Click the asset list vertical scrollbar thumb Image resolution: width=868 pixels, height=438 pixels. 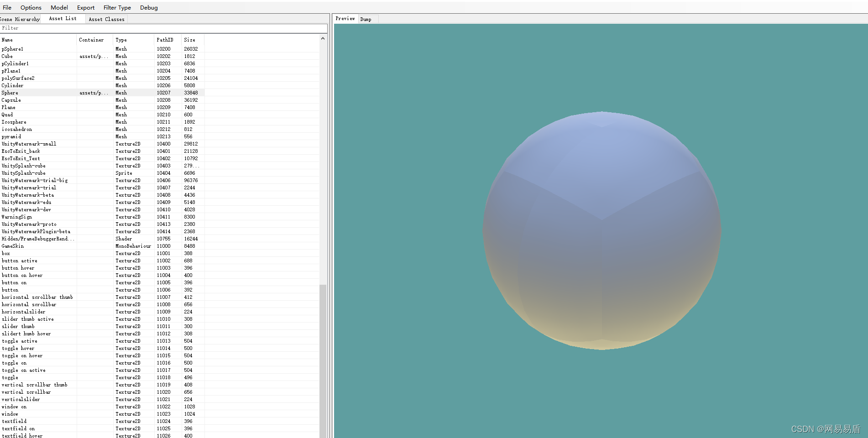tap(323, 360)
